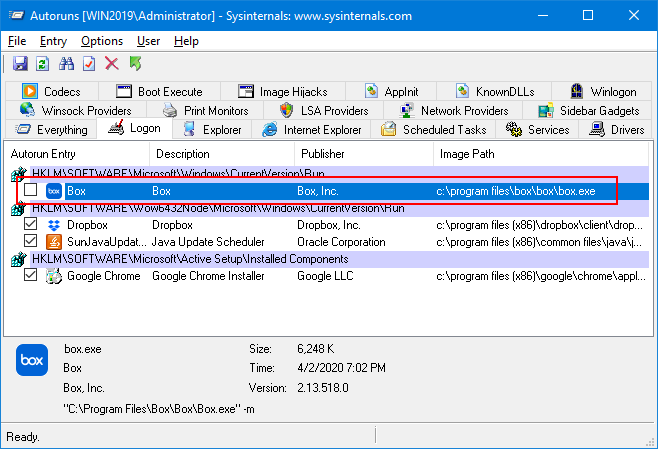Image resolution: width=658 pixels, height=449 pixels.
Task: Click the Google Chrome installer icon
Action: click(x=54, y=276)
